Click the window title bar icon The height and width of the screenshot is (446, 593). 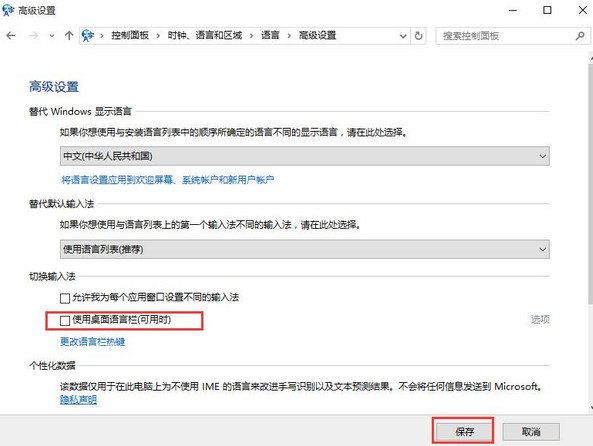point(8,10)
